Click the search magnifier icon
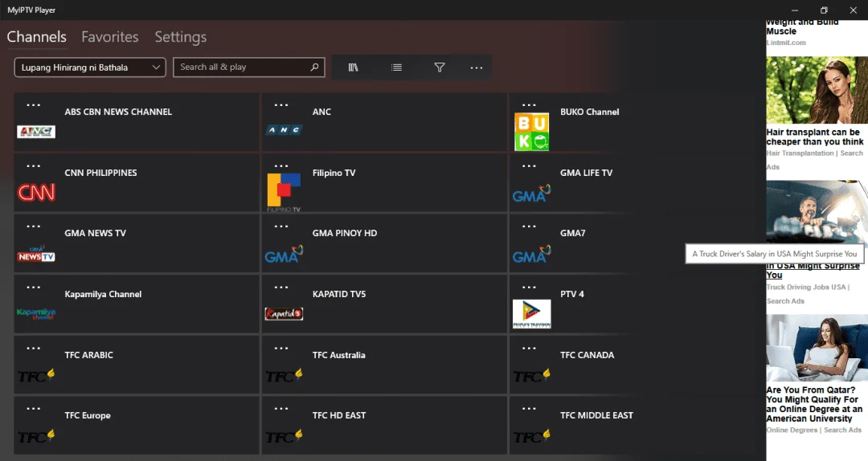This screenshot has height=461, width=868. pos(314,67)
